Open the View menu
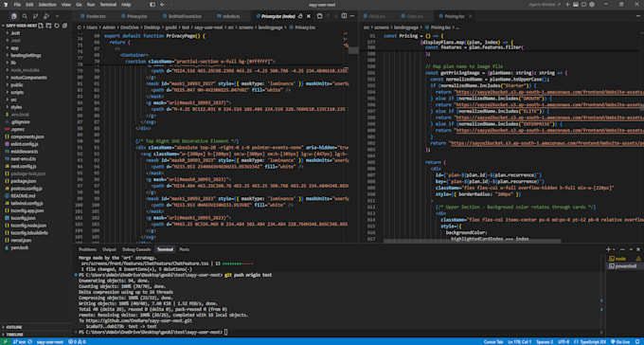The width and height of the screenshot is (644, 345). [x=65, y=5]
